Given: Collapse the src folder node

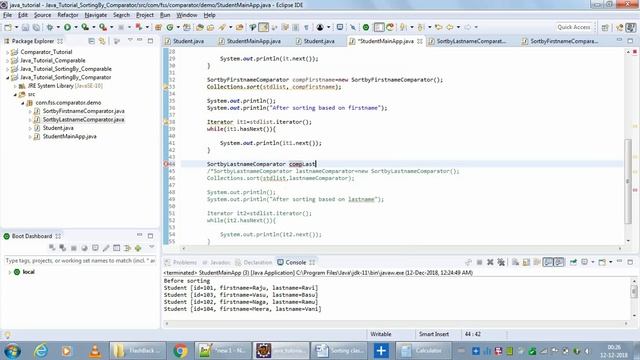Looking at the screenshot, I should (15, 94).
